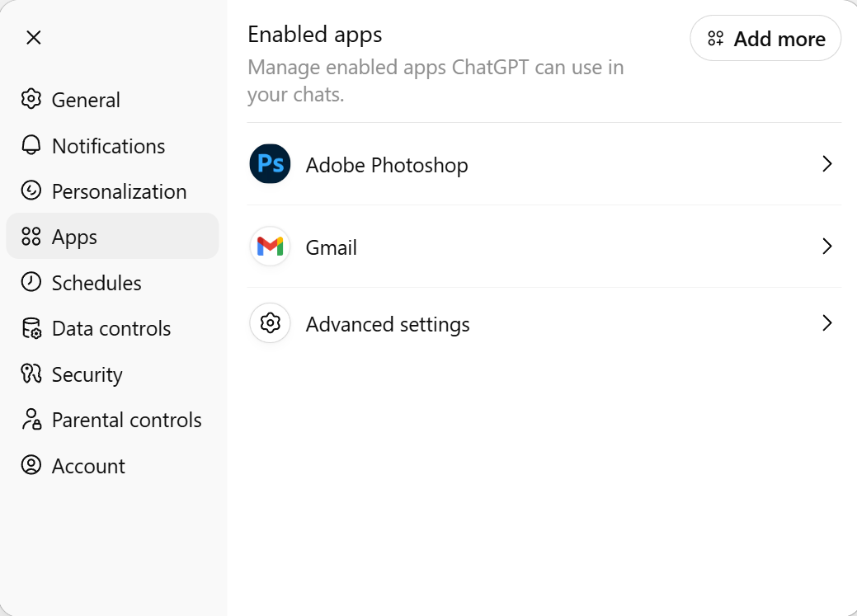The image size is (857, 616).
Task: Go to the Parental controls section
Action: pyautogui.click(x=126, y=420)
